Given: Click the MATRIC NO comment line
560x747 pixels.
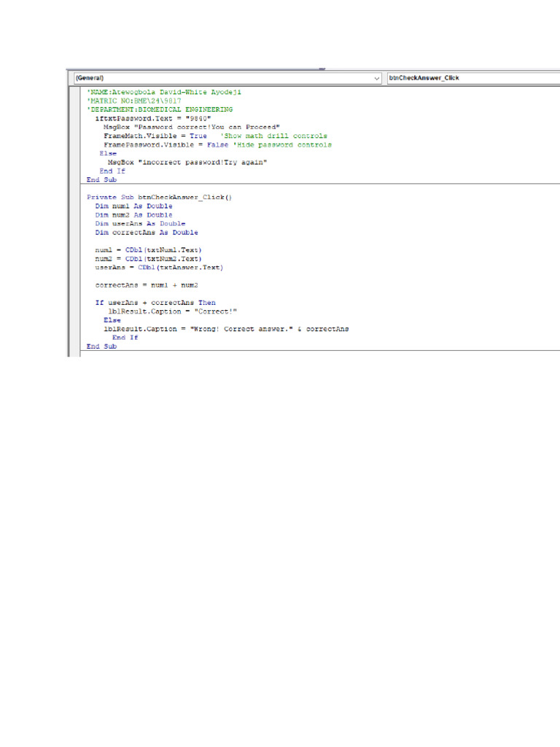Looking at the screenshot, I should tap(134, 101).
